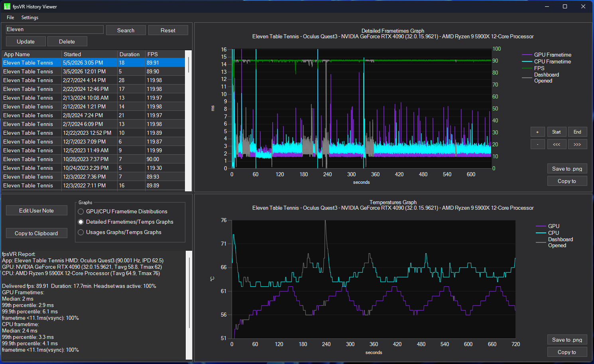
Task: Click the Delete button
Action: 67,41
